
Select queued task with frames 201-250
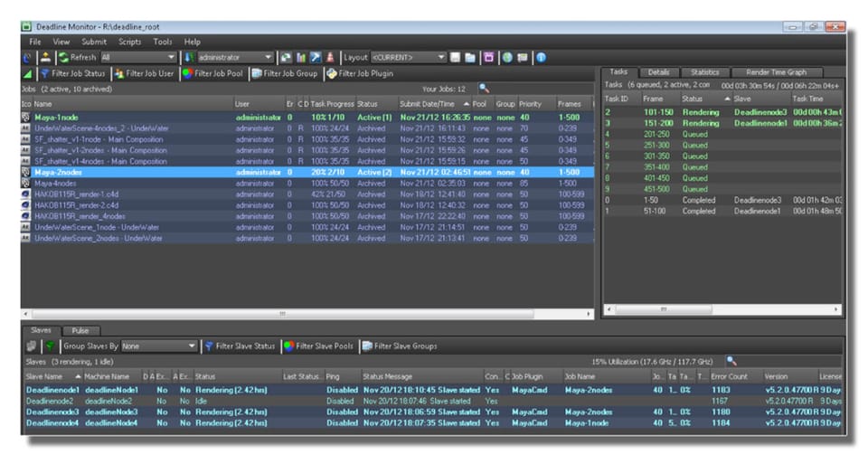pos(722,135)
